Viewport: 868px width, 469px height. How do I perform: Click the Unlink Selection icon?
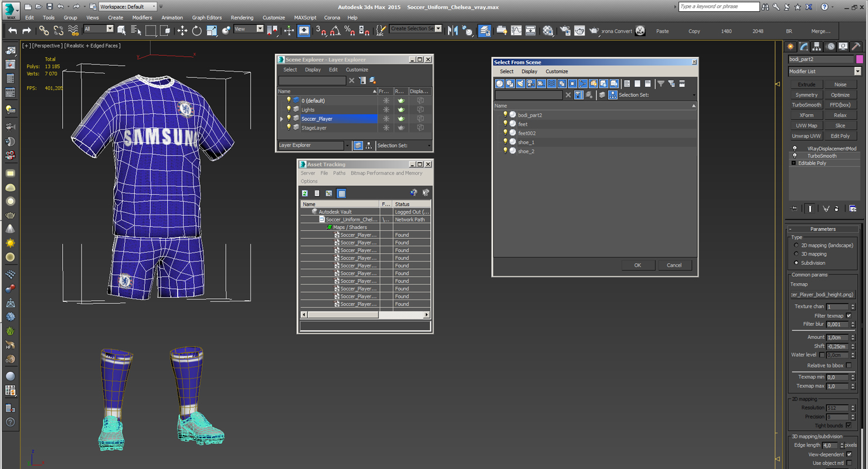click(x=59, y=30)
